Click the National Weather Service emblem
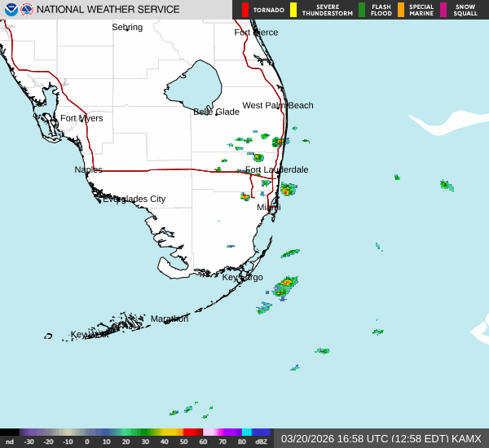Viewport: 489px width, 448px height. [x=27, y=10]
